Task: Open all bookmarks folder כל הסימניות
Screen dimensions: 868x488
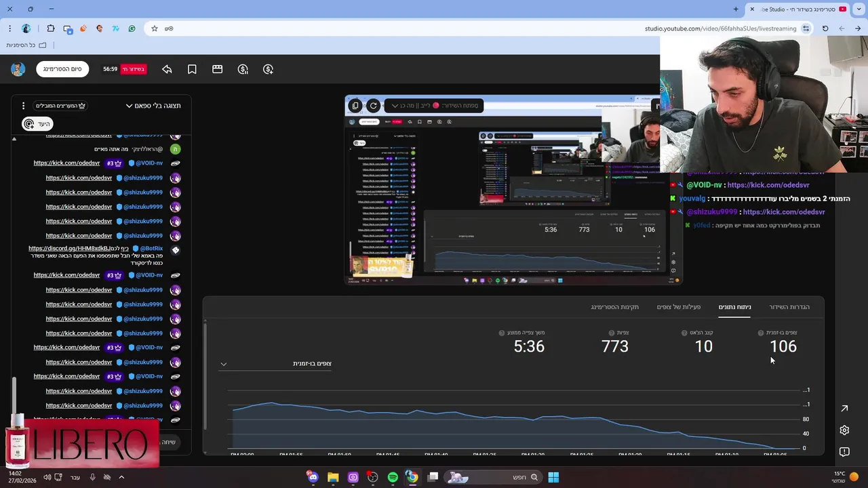Action: click(26, 45)
